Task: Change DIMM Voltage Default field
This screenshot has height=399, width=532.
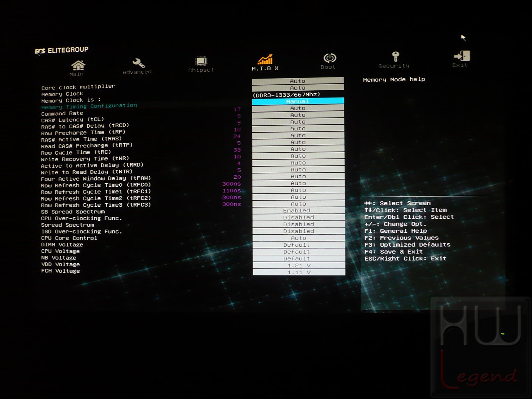Action: 298,245
